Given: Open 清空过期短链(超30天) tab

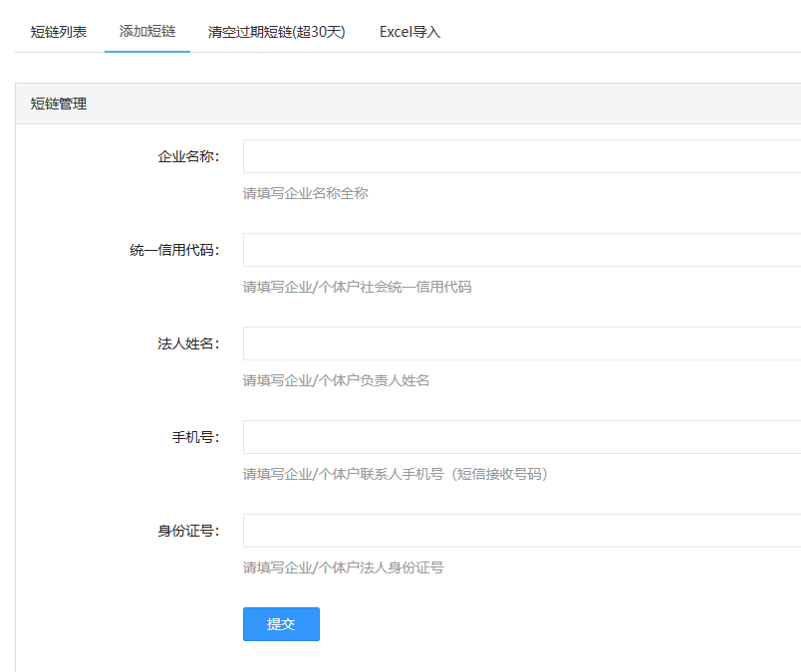Looking at the screenshot, I should pos(276,32).
